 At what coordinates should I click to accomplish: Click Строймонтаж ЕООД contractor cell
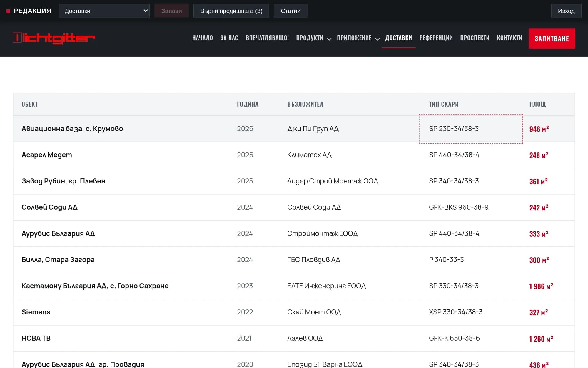pyautogui.click(x=323, y=233)
